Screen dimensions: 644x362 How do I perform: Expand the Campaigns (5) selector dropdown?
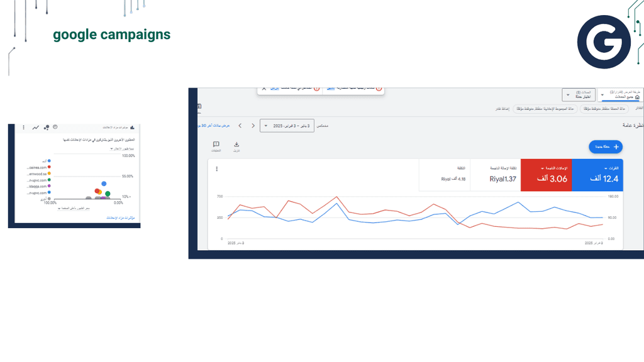pyautogui.click(x=579, y=95)
